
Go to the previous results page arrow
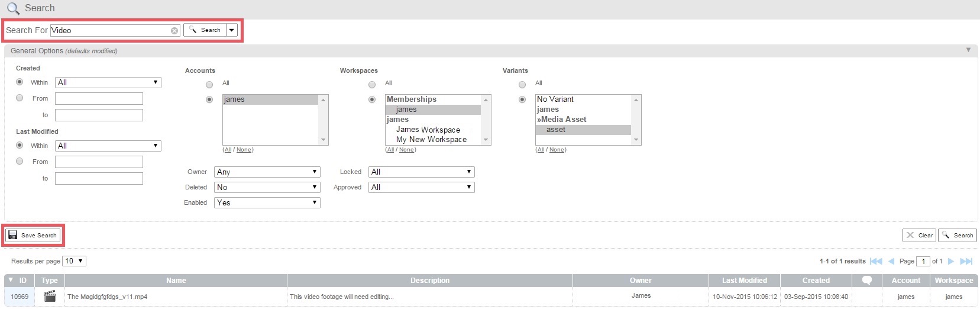891,261
